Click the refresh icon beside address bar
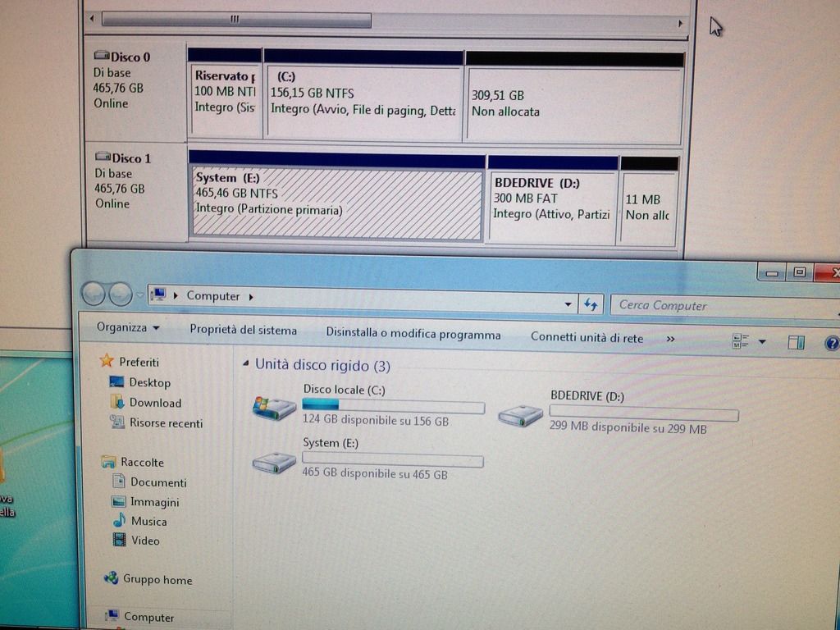The height and width of the screenshot is (630, 840). (591, 304)
